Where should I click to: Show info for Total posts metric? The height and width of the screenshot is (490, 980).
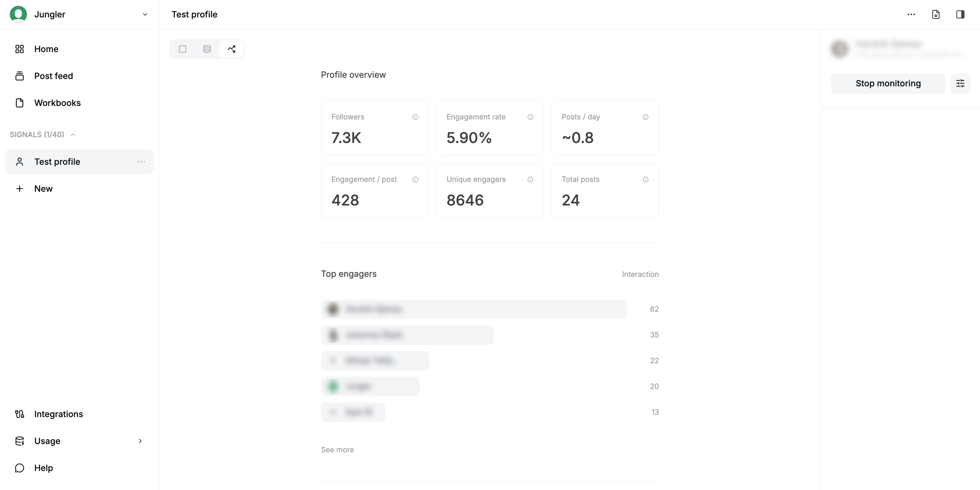pyautogui.click(x=646, y=179)
